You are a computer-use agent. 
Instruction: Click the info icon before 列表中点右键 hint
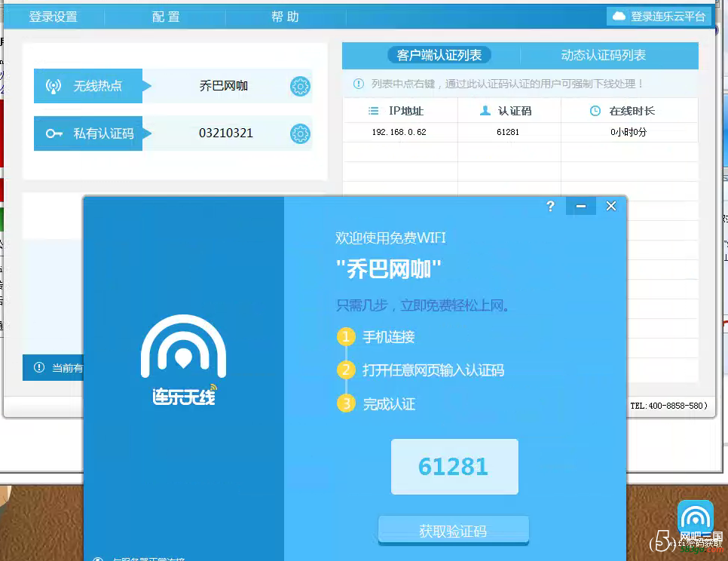pos(359,84)
